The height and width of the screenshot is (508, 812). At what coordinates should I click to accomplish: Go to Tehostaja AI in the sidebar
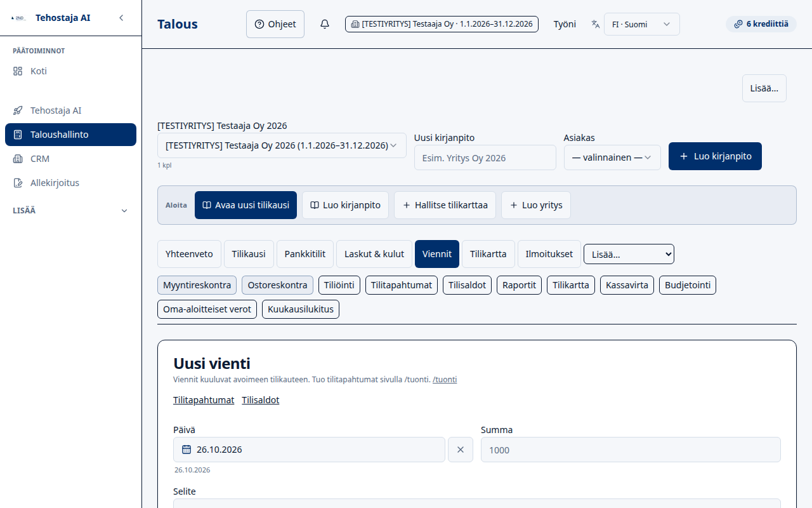click(70, 110)
